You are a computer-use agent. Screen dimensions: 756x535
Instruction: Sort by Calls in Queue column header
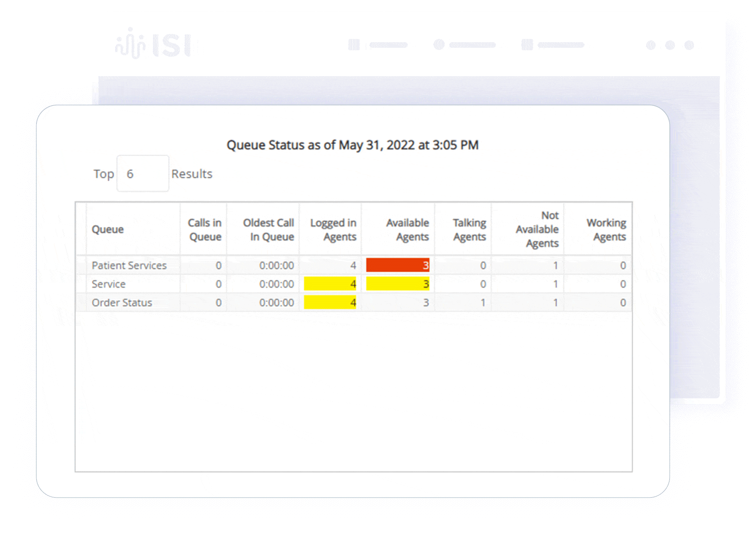[204, 229]
